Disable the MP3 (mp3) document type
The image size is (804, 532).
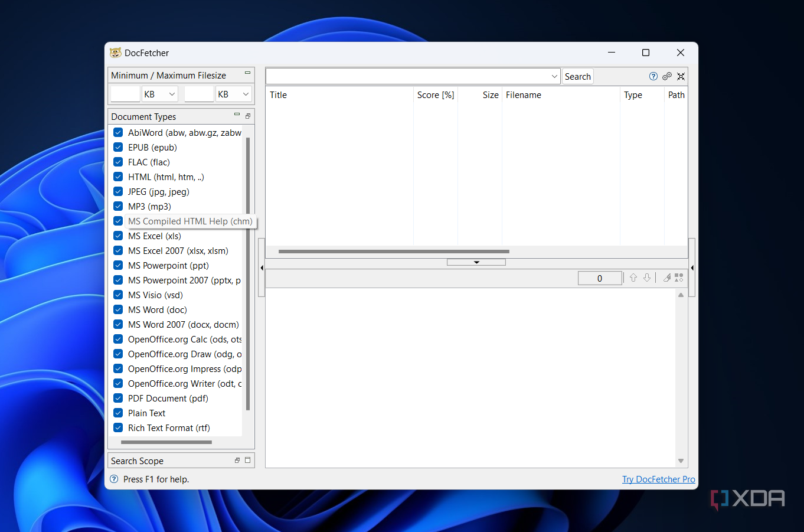[118, 206]
